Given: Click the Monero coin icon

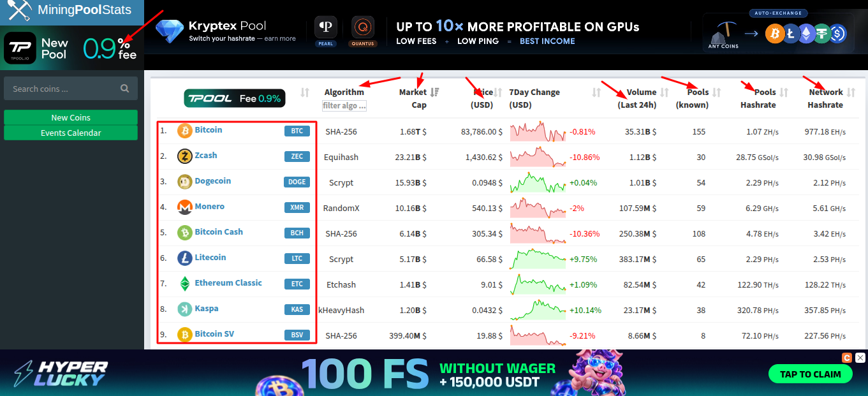Looking at the screenshot, I should click(x=185, y=207).
